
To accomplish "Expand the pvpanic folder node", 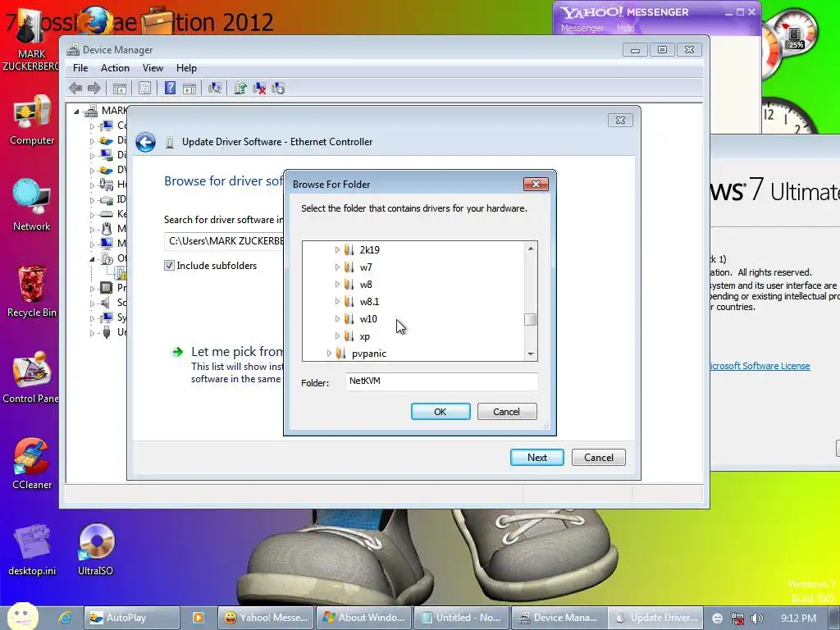I will 329,354.
